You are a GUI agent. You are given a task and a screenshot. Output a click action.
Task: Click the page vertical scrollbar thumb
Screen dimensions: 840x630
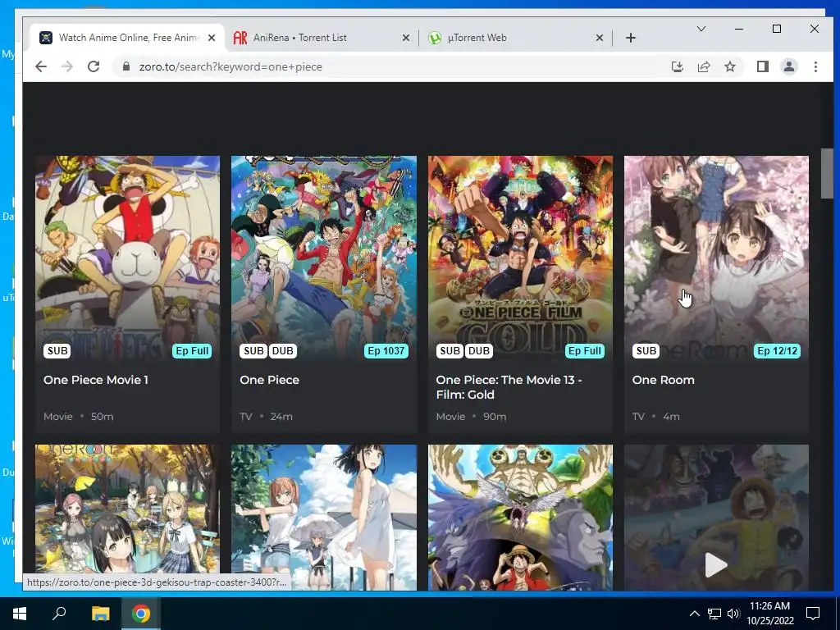pos(827,174)
